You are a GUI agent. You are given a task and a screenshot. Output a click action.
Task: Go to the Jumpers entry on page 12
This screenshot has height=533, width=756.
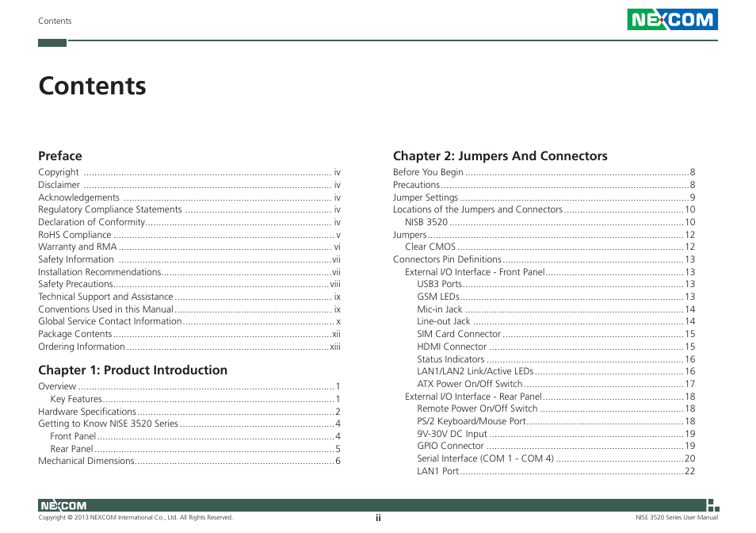544,235
